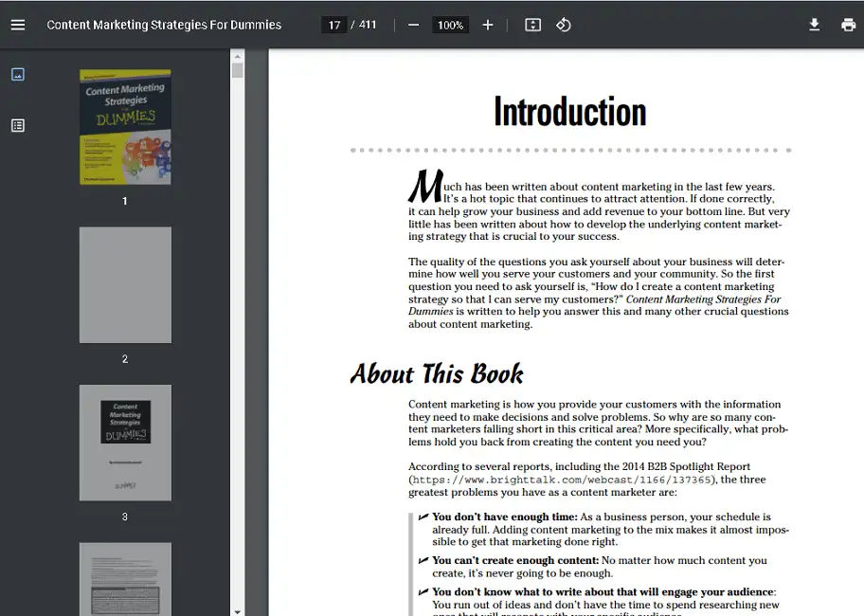Select the fourth page thumbnail at bottom

pyautogui.click(x=125, y=578)
